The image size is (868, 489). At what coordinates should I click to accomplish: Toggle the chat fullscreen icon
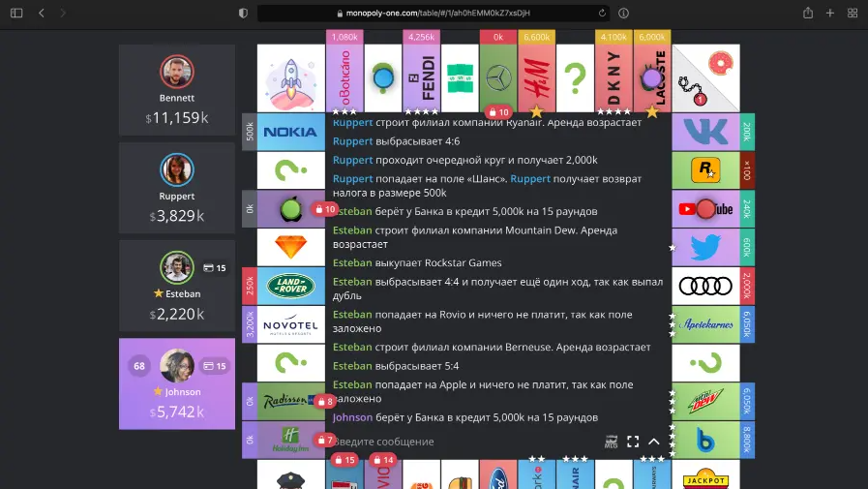tap(633, 442)
